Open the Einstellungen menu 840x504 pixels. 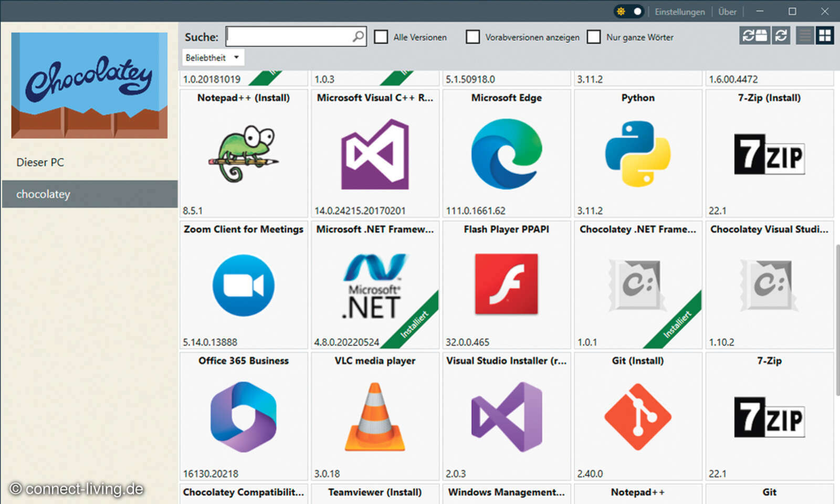(x=680, y=12)
